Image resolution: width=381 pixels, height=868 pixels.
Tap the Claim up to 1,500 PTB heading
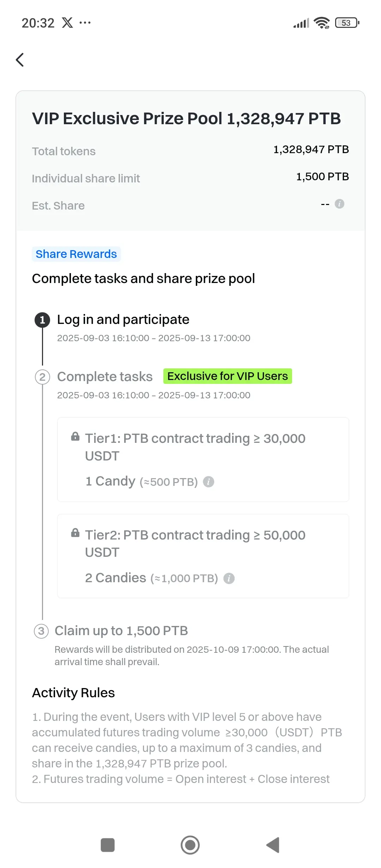121,631
